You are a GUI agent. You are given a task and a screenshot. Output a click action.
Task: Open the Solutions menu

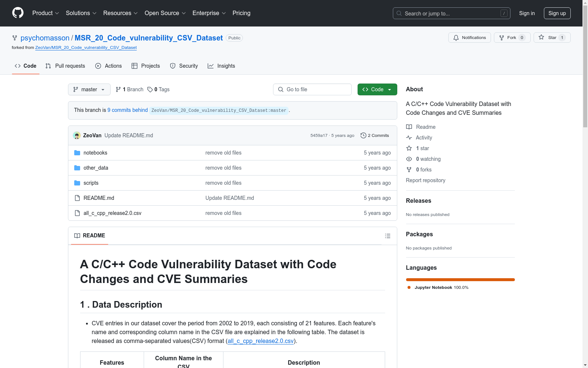pos(80,13)
